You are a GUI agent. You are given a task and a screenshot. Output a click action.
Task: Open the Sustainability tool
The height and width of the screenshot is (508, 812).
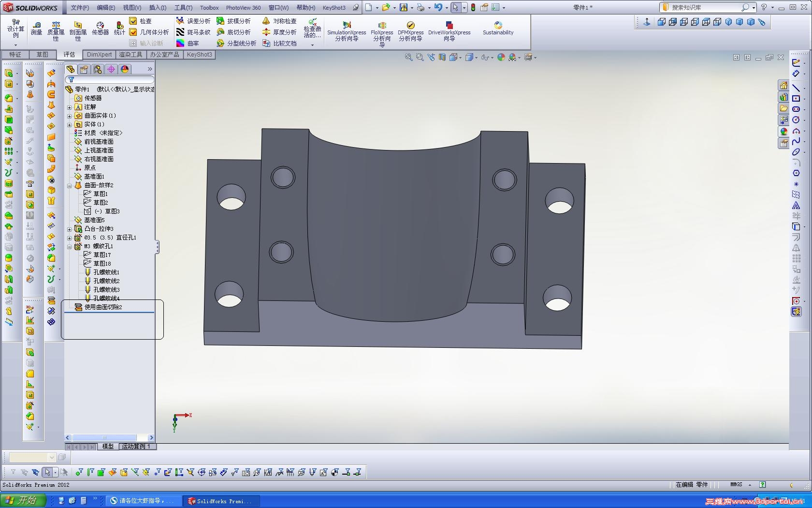tap(498, 28)
